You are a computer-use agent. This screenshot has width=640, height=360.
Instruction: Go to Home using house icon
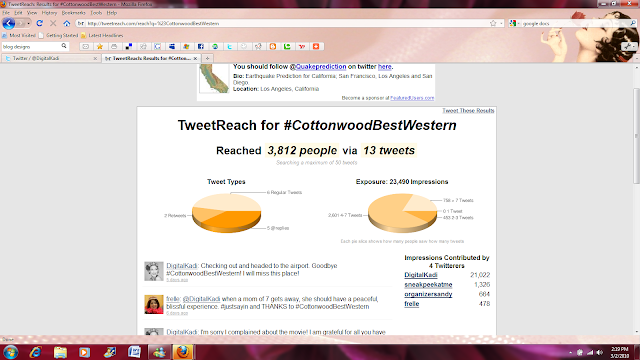tap(67, 23)
